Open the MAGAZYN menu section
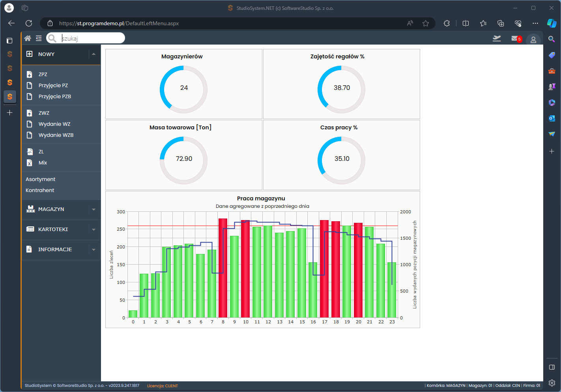The width and height of the screenshot is (561, 392). coord(51,209)
